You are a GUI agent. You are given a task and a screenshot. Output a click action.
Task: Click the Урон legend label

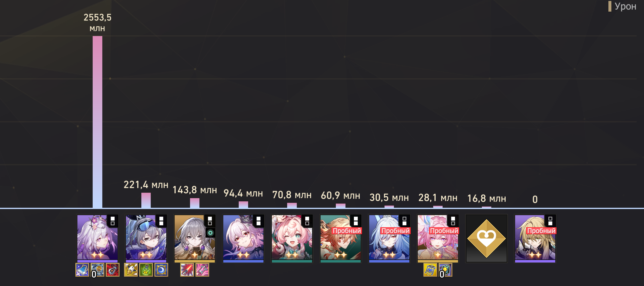coord(625,6)
